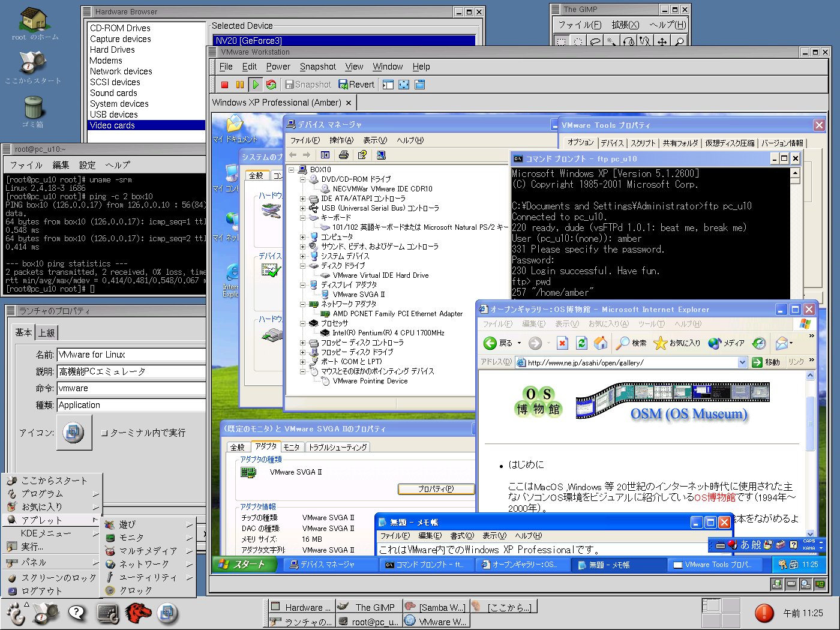
Task: Switch to the Monitor tab in SVGA properties
Action: (x=292, y=447)
